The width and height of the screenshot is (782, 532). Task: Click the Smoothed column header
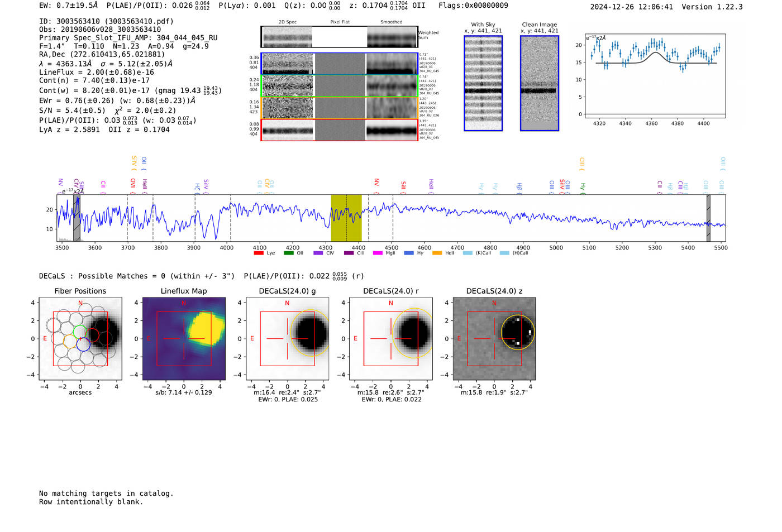pos(392,22)
